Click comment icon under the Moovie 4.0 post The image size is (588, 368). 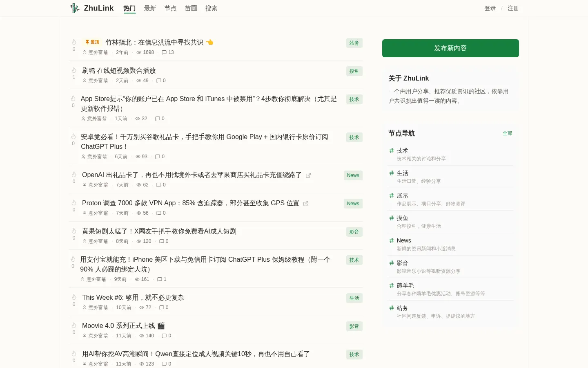pos(164,336)
